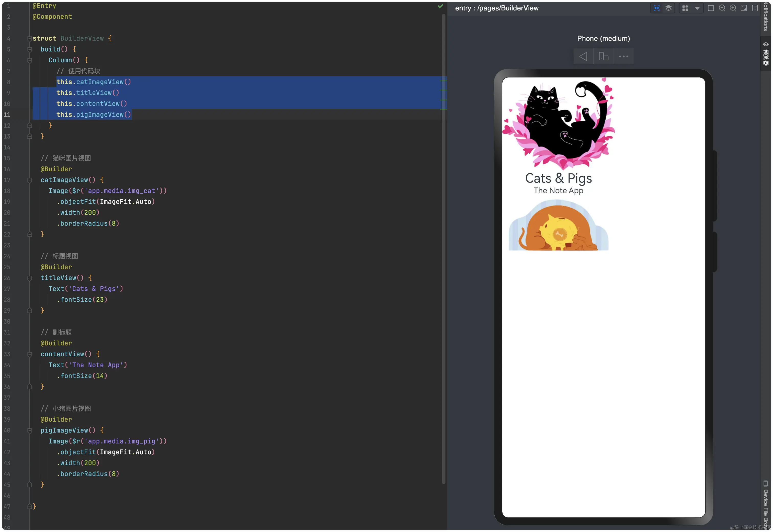Place cursor on this.catImageView() line

[x=94, y=82]
